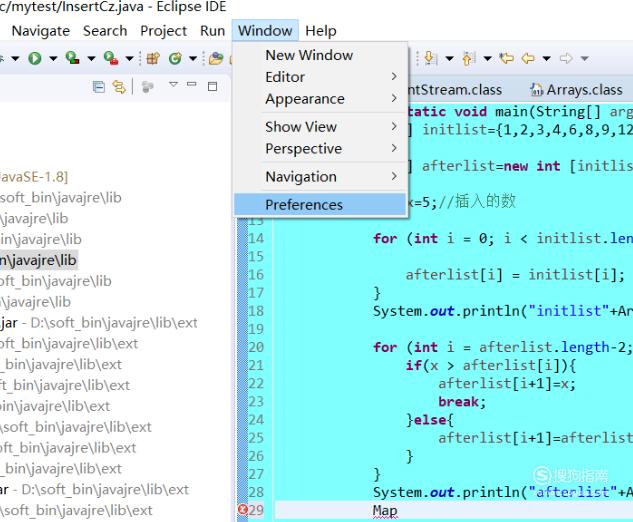Open the Coverage dropdown arrow
Image resolution: width=633 pixels, height=522 pixels.
coord(91,59)
